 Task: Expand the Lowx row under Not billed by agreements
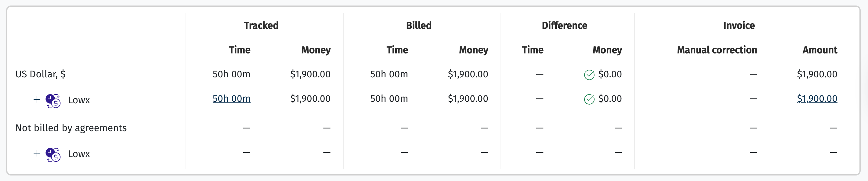tap(37, 153)
